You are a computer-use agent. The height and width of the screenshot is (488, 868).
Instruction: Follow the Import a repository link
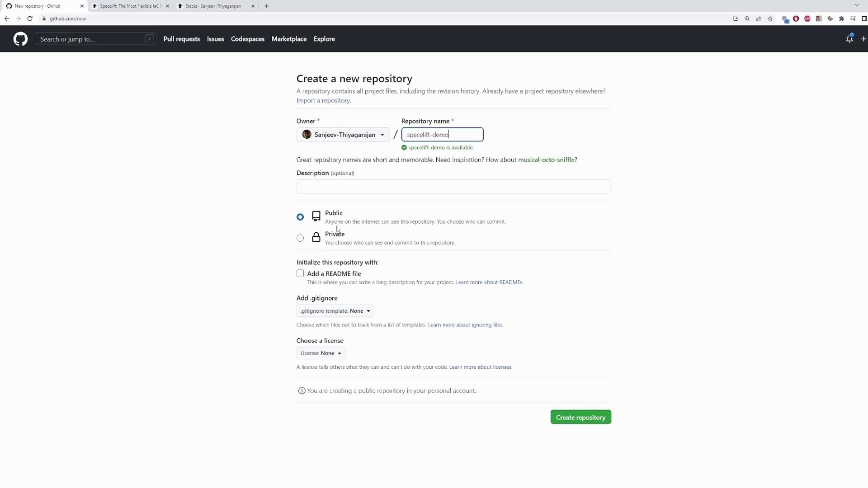pyautogui.click(x=323, y=100)
